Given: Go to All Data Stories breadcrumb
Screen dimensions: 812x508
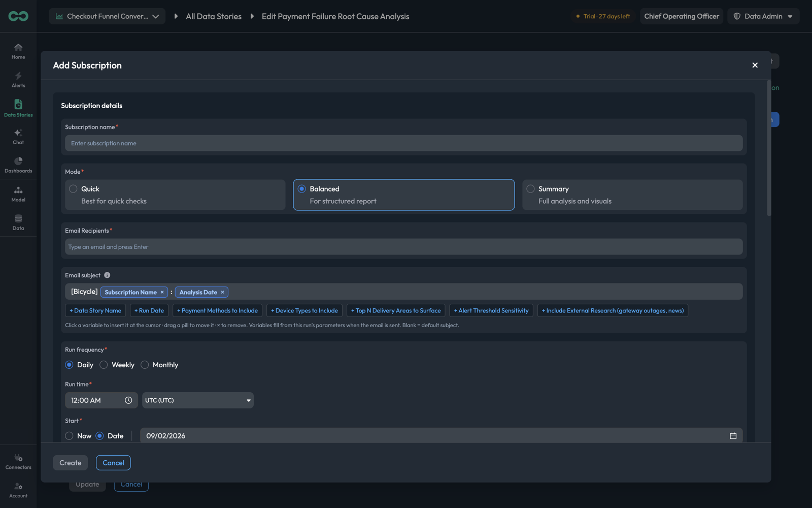Looking at the screenshot, I should [x=214, y=16].
